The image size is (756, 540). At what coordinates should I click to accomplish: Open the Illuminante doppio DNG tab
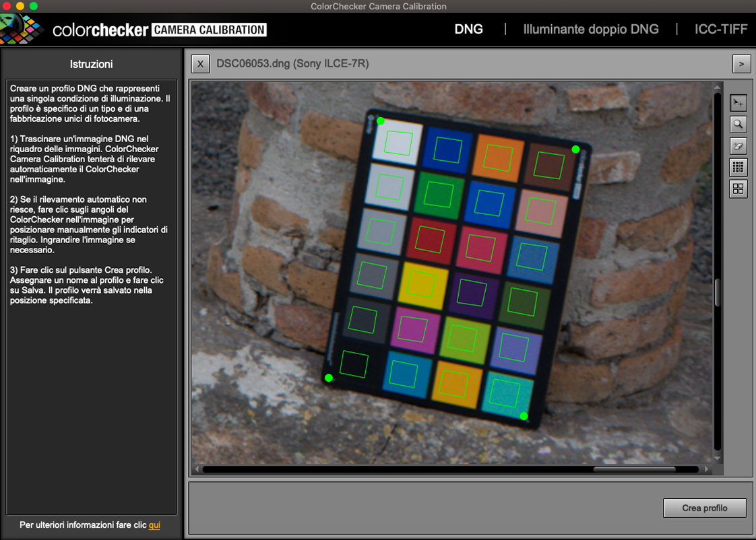pyautogui.click(x=591, y=30)
